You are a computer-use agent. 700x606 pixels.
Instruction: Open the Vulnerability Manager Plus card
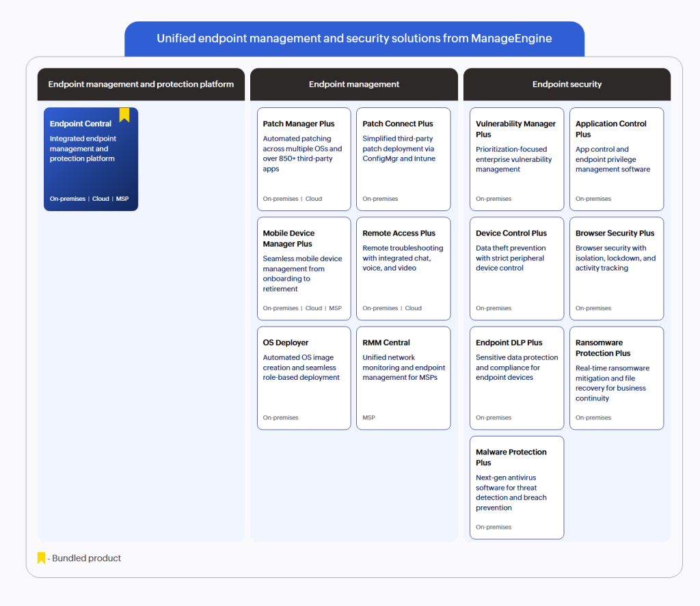tap(517, 159)
